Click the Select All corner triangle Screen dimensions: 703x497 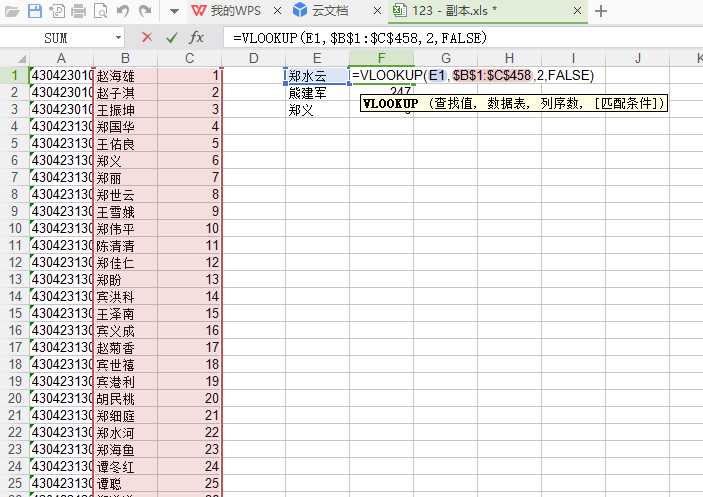(x=21, y=59)
